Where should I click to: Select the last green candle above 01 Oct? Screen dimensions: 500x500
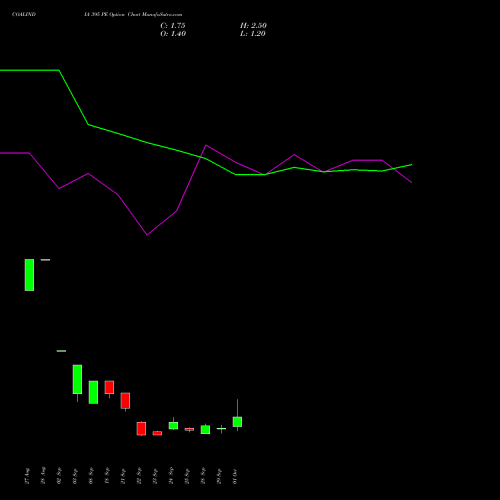(237, 422)
